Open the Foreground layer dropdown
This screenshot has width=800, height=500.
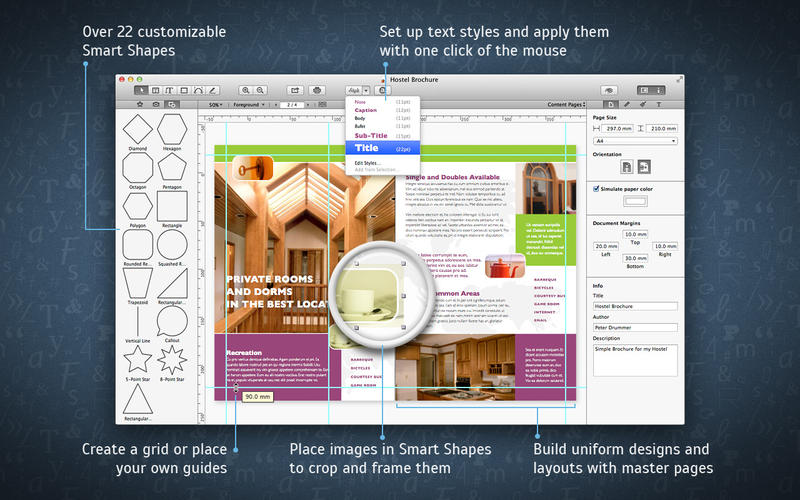pos(248,104)
